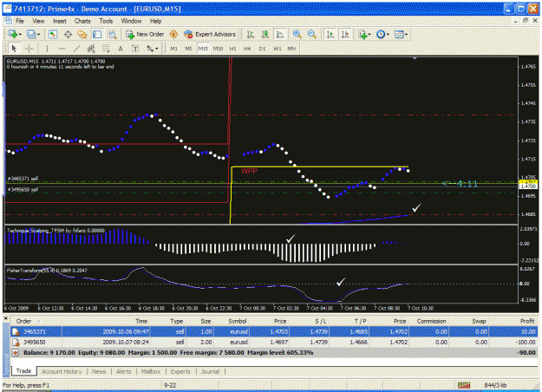The height and width of the screenshot is (392, 542).
Task: Switch to the Account History tab
Action: [62, 371]
